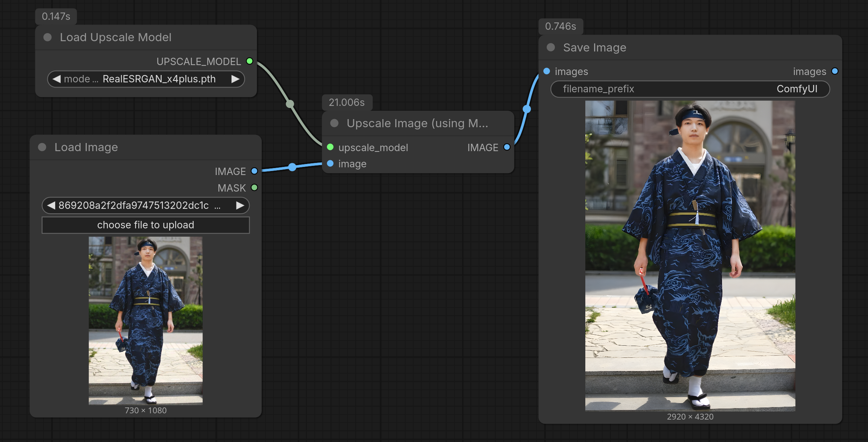Click the 0.147s execution time badge
The image size is (868, 442).
(x=56, y=16)
